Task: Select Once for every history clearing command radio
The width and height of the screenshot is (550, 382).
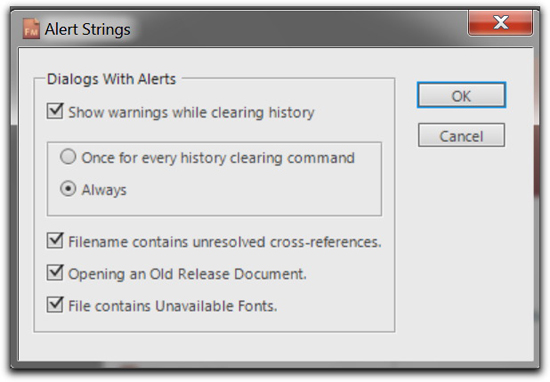Action: [x=68, y=157]
